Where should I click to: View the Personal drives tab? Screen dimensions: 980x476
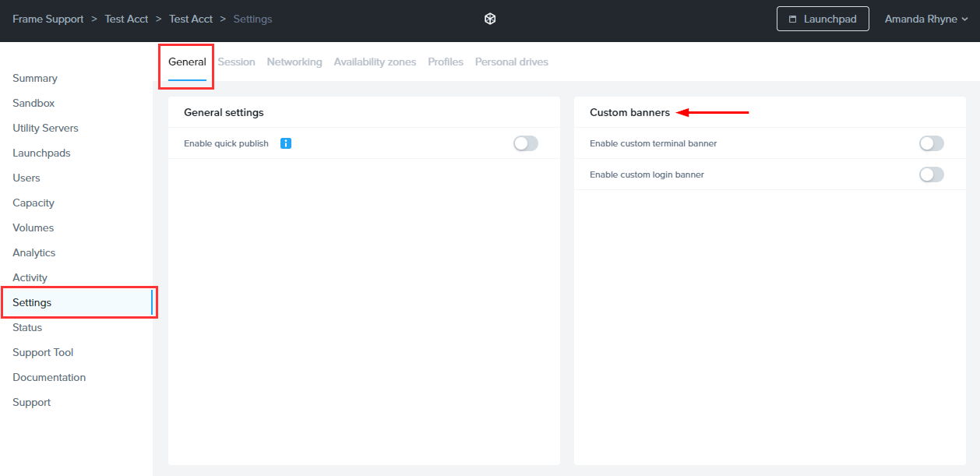[x=511, y=62]
